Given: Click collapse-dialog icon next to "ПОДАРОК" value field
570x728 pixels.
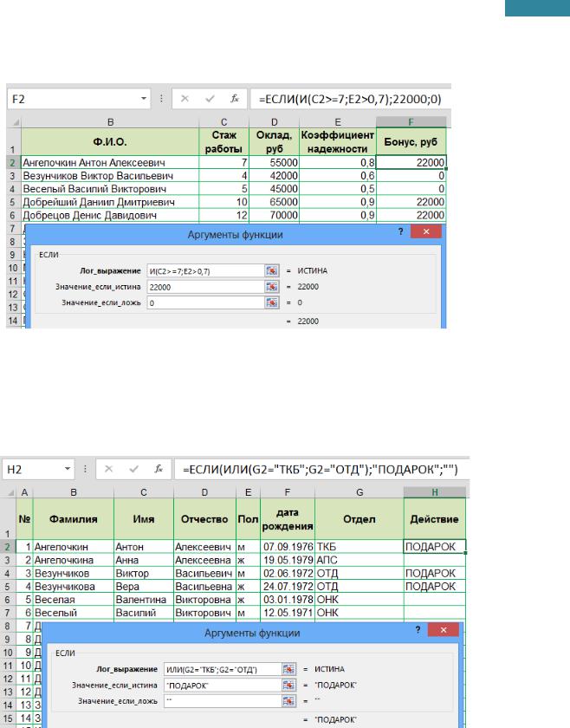Looking at the screenshot, I should click(294, 685).
